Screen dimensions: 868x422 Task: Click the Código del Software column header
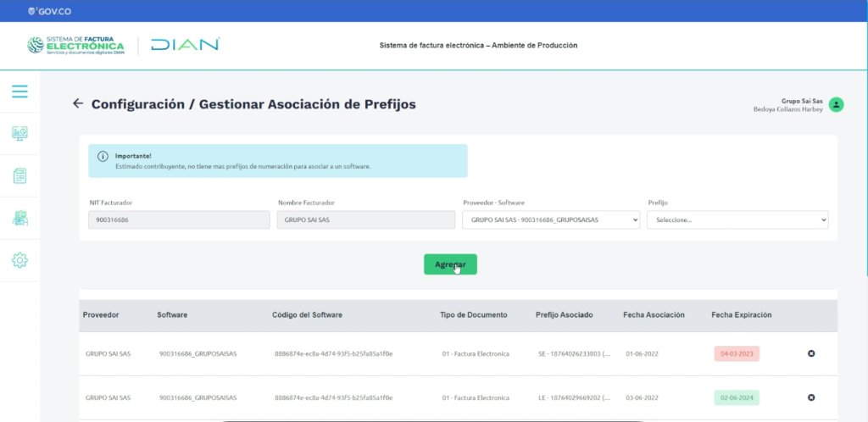307,314
